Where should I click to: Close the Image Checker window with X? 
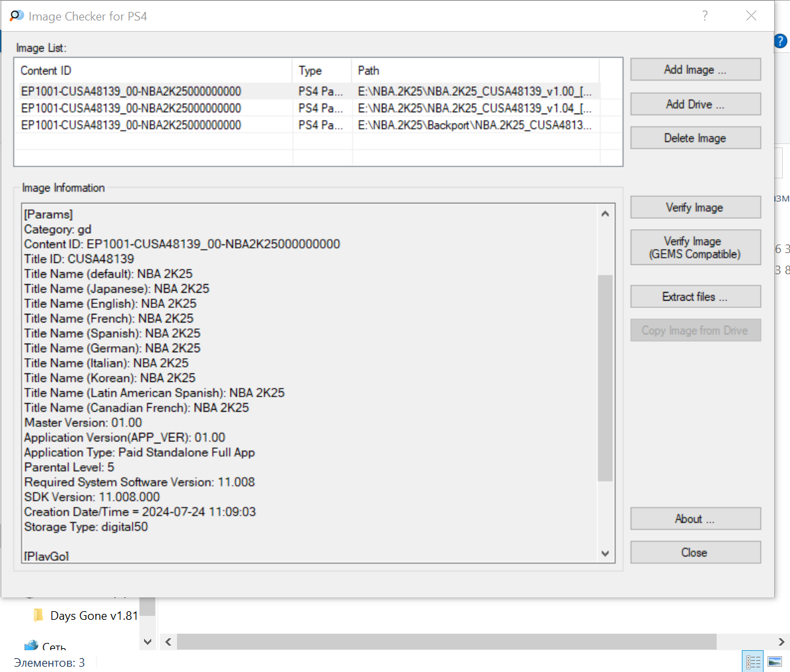751,16
